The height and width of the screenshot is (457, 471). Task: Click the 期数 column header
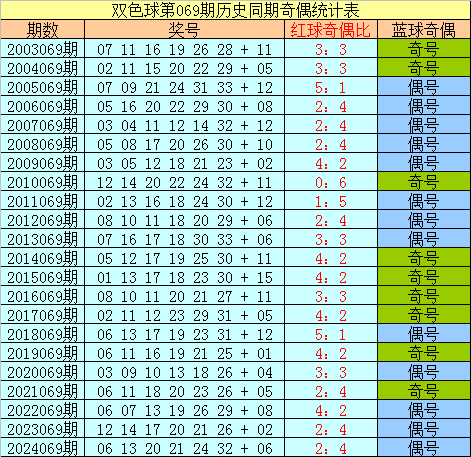42,30
